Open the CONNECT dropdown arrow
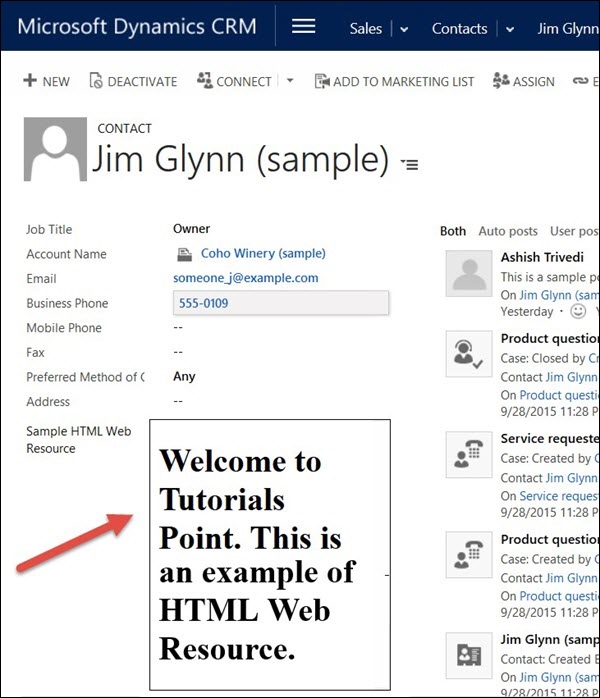The height and width of the screenshot is (698, 600). pos(290,81)
